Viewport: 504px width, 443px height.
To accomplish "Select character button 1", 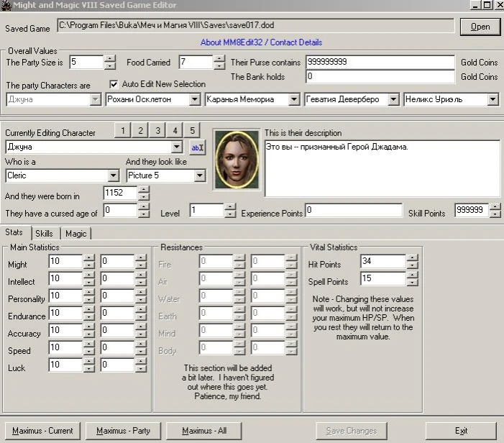I will (123, 130).
